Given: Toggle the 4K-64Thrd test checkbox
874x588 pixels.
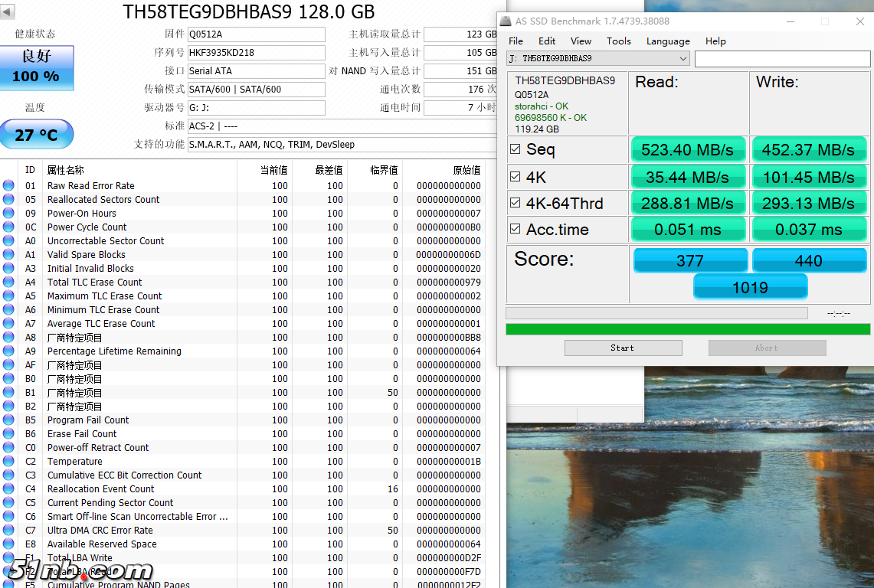Looking at the screenshot, I should (516, 203).
